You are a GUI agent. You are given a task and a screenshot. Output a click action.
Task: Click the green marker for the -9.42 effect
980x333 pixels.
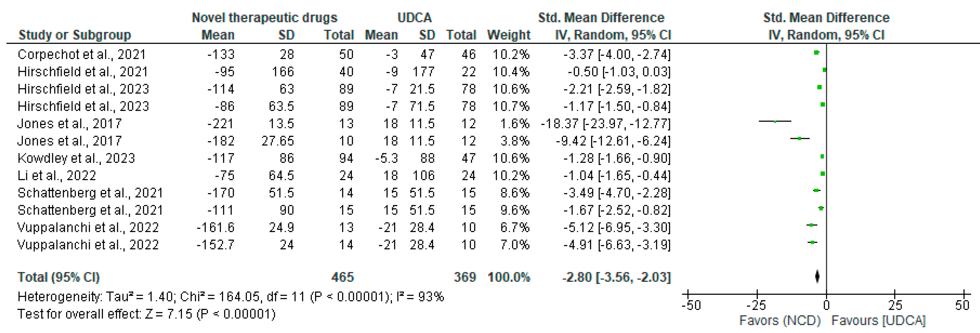pos(799,139)
